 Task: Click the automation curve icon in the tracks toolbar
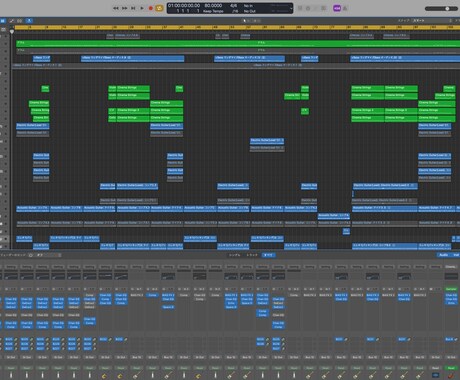pyautogui.click(x=12, y=21)
